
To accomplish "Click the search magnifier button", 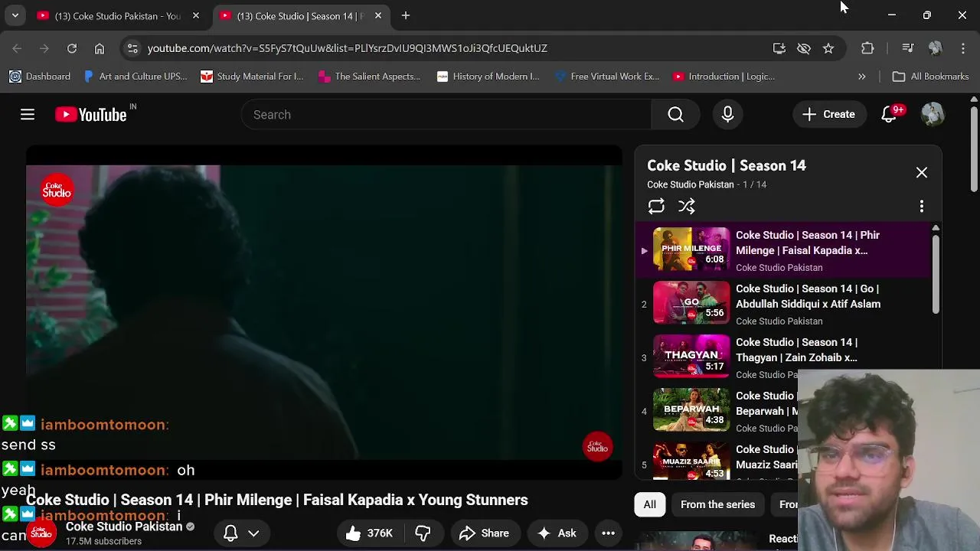I will 675,115.
